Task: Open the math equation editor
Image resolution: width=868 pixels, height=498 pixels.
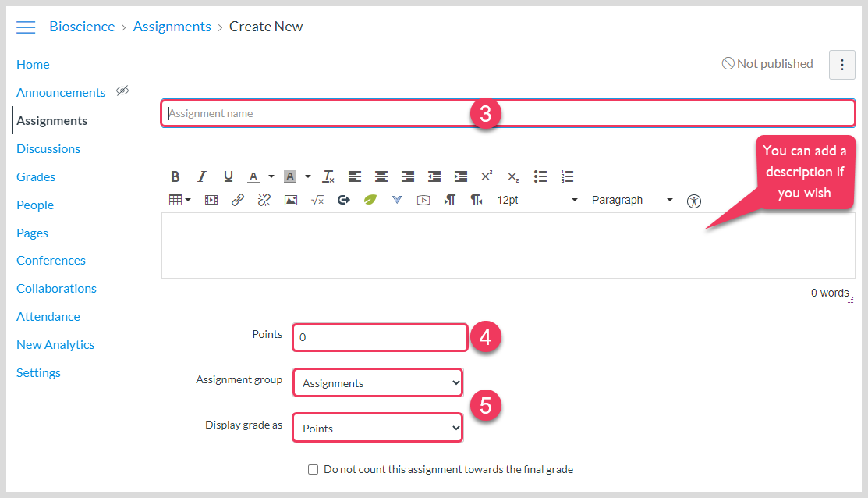Action: pos(317,200)
